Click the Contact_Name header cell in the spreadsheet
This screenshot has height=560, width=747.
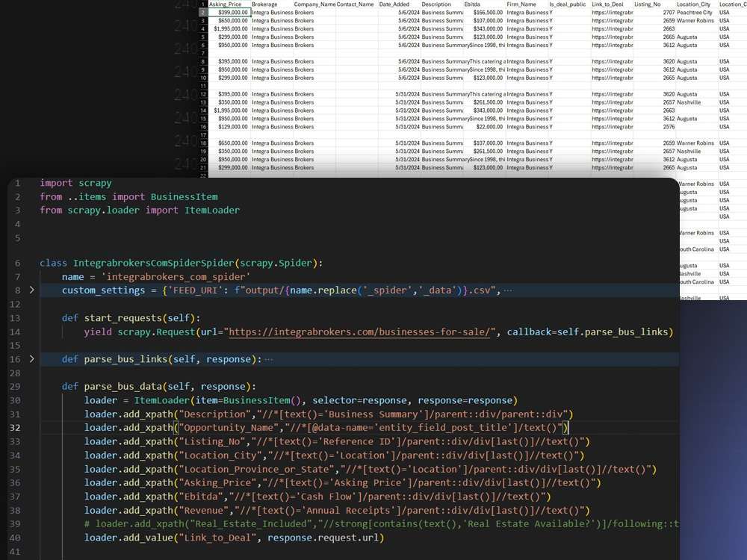[357, 4]
